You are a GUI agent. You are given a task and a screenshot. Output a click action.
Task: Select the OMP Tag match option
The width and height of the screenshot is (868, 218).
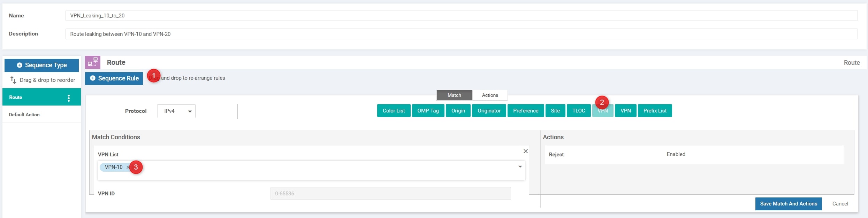428,111
